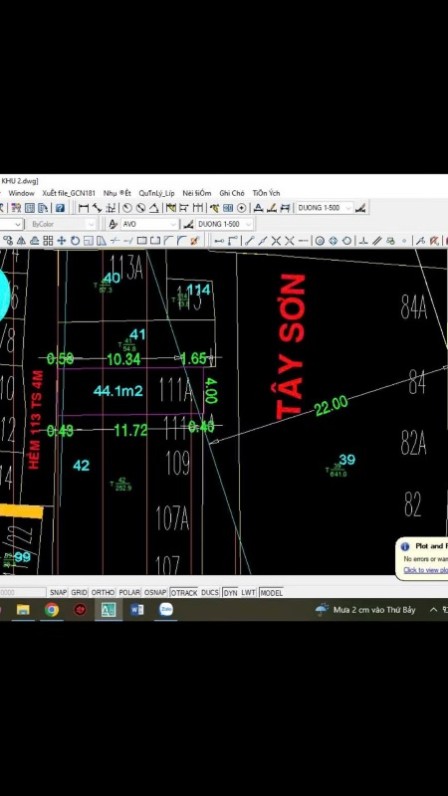Show hidden system tray icons

coord(434,610)
